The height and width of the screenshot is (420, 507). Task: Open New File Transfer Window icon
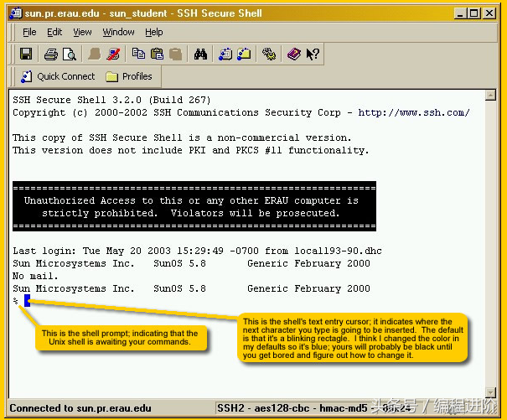pos(244,54)
